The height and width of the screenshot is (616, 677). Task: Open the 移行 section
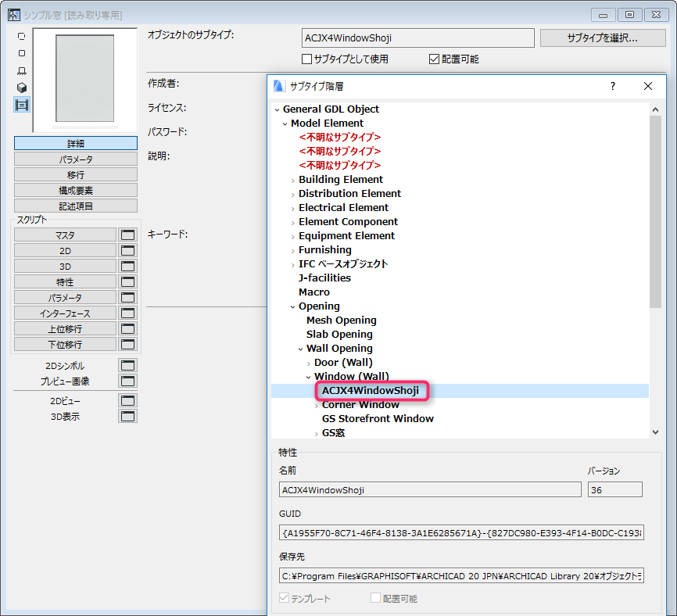pos(76,174)
